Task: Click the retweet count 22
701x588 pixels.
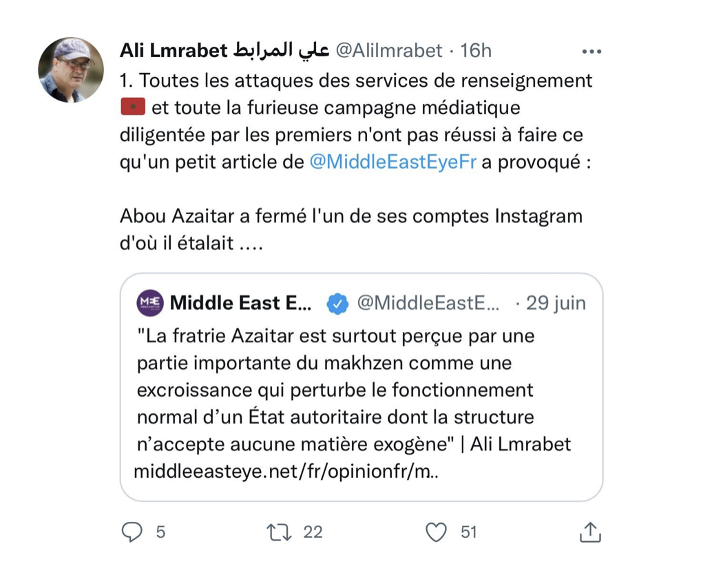Action: (x=313, y=532)
